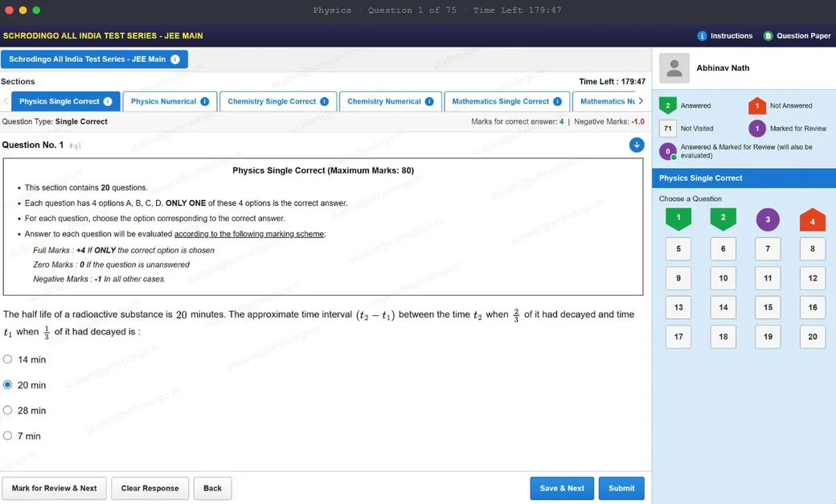Click the yellow macOS minimize window button
Screen dimensions: 836x504
[x=23, y=10]
